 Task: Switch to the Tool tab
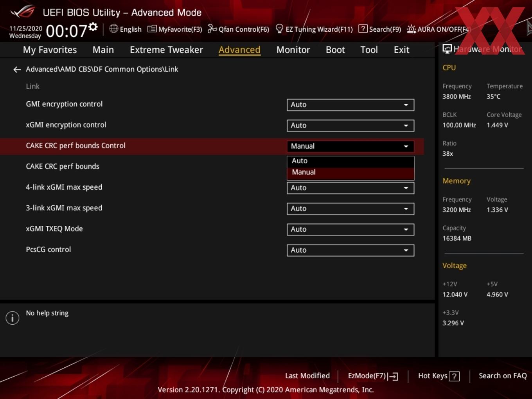pos(369,50)
